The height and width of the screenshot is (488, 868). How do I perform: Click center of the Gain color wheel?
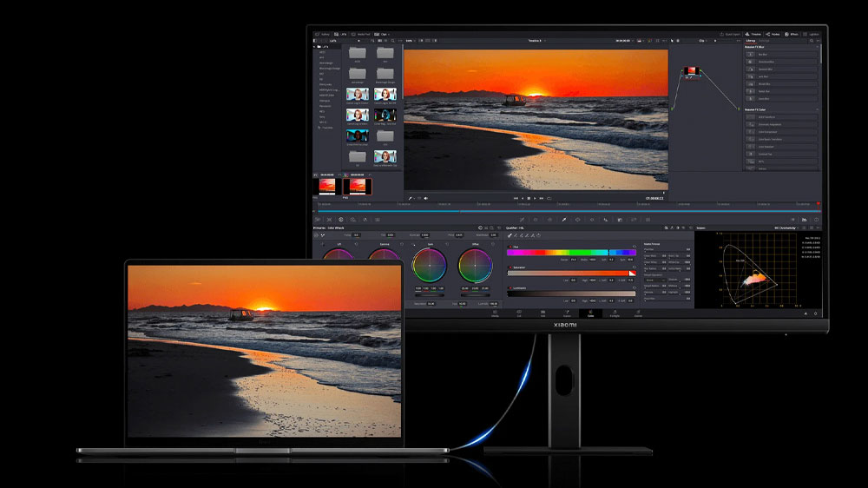click(x=430, y=266)
